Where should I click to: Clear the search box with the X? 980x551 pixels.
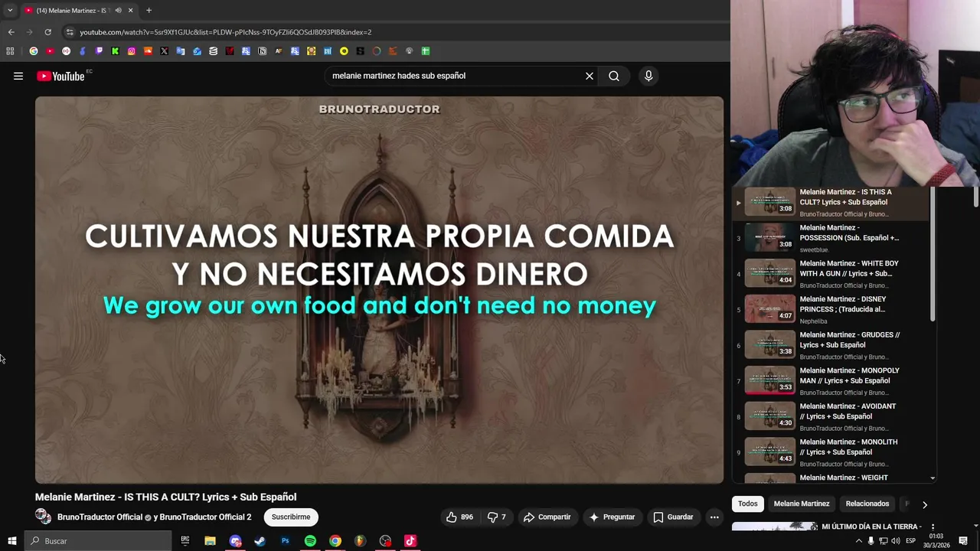(590, 76)
